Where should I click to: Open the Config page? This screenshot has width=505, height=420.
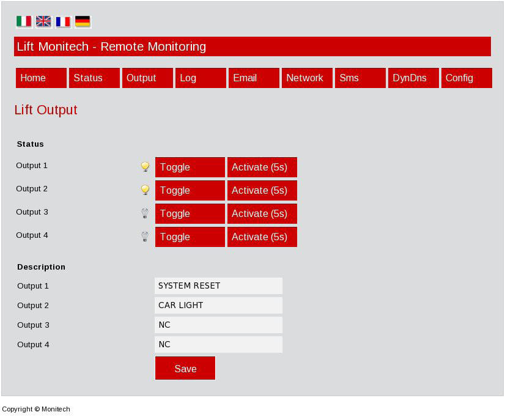pyautogui.click(x=466, y=78)
